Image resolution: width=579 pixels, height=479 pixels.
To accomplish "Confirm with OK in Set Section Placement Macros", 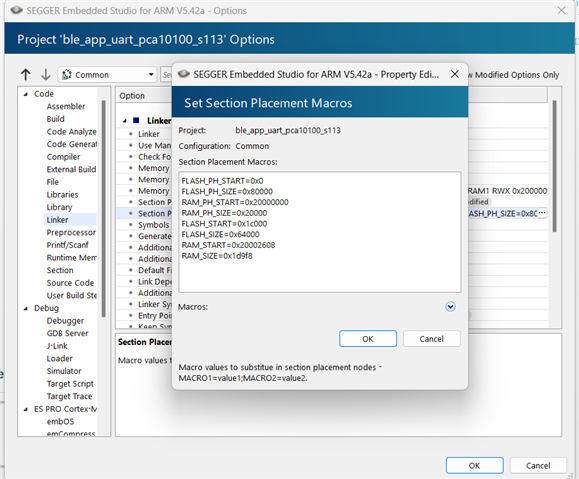I will (368, 339).
